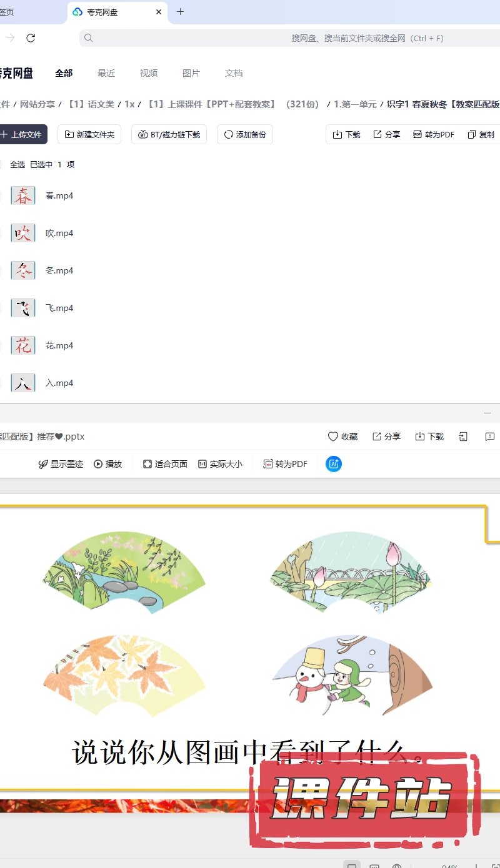Reload the page with the browser refresh icon
This screenshot has height=868, width=500.
[x=31, y=38]
